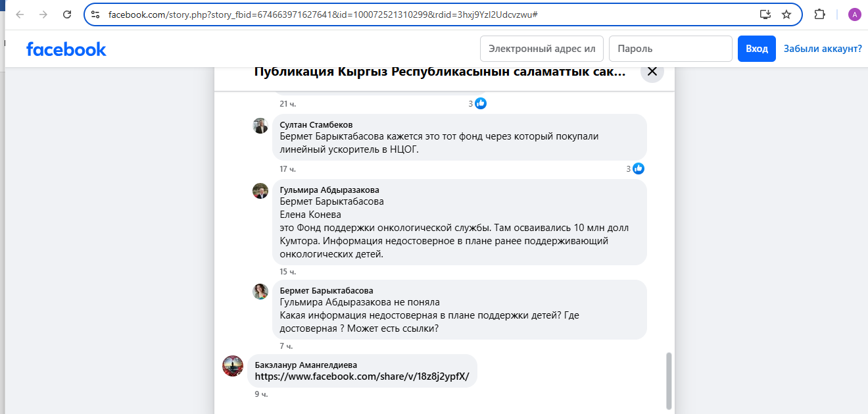Click the Facebook logo
868x414 pixels.
[66, 49]
